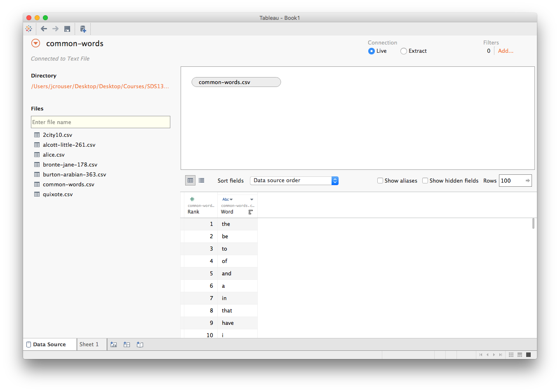Click the directory path link
This screenshot has width=560, height=392.
click(100, 86)
